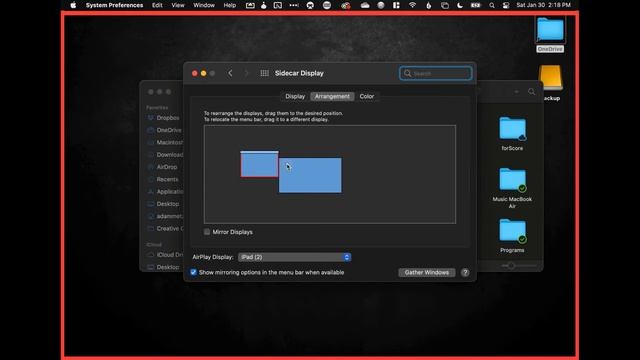Viewport: 640px width, 360px height.
Task: Switch to the Color tab
Action: 367,96
